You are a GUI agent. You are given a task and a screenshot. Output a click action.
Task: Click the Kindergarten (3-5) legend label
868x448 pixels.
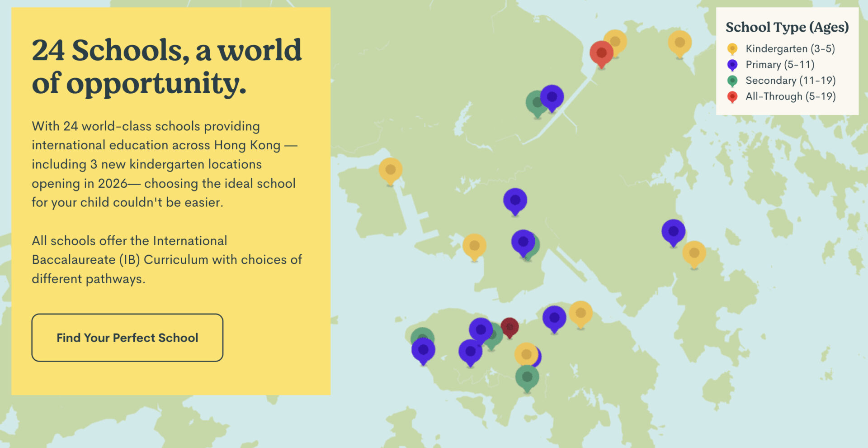(790, 48)
